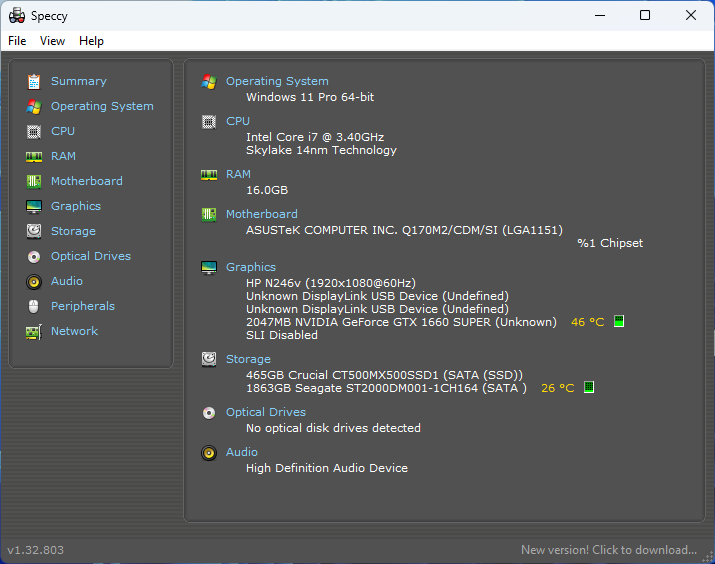Click 'Windows 11 Pro 64-bit' text
Screen dimensions: 715x564
click(x=310, y=97)
